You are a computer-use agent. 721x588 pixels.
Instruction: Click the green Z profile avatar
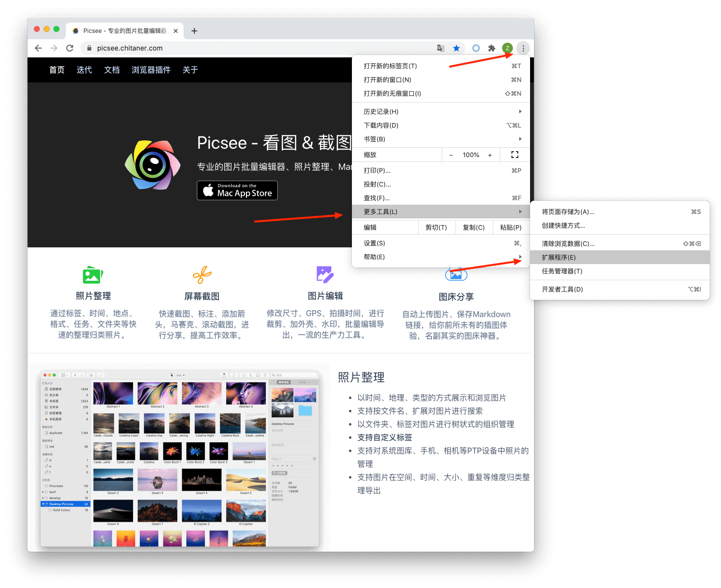coord(507,48)
